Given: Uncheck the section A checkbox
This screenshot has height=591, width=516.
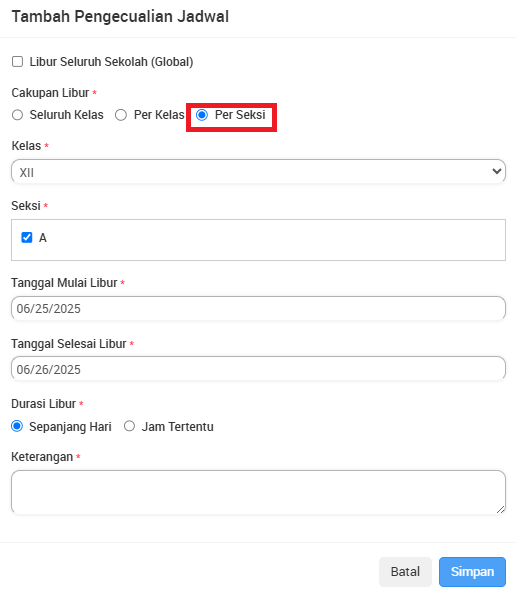Looking at the screenshot, I should (27, 237).
